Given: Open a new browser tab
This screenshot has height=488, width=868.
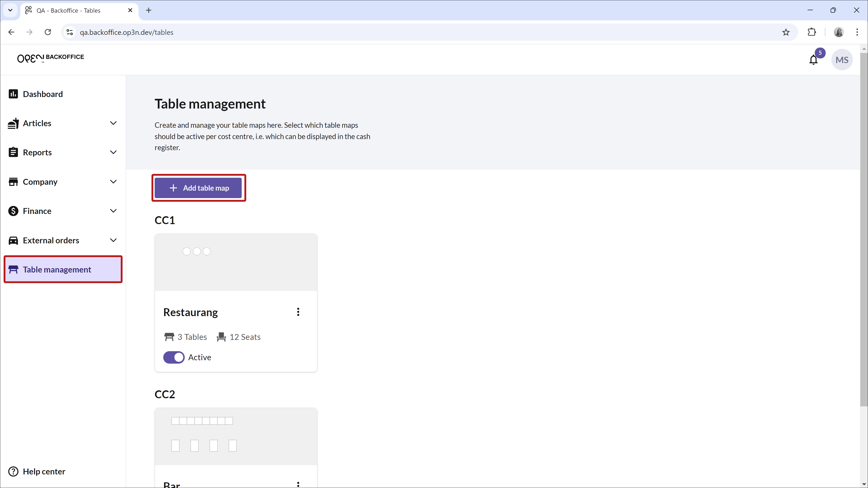Looking at the screenshot, I should click(149, 10).
